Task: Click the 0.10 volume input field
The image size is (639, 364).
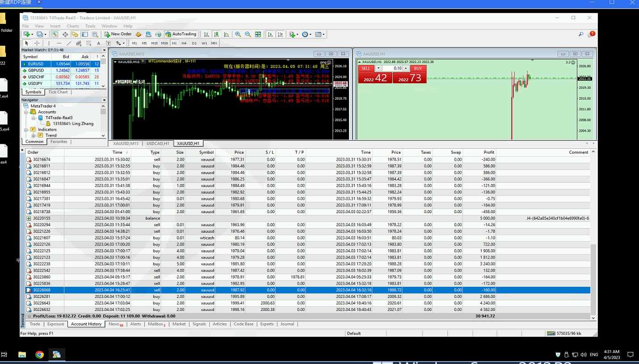Action: [x=392, y=68]
